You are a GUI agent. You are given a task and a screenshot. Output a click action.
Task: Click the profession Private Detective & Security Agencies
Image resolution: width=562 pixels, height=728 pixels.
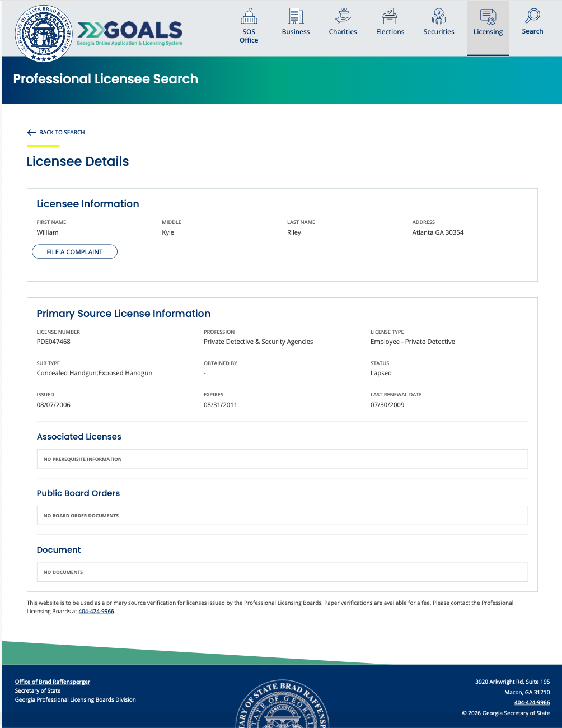coord(259,342)
